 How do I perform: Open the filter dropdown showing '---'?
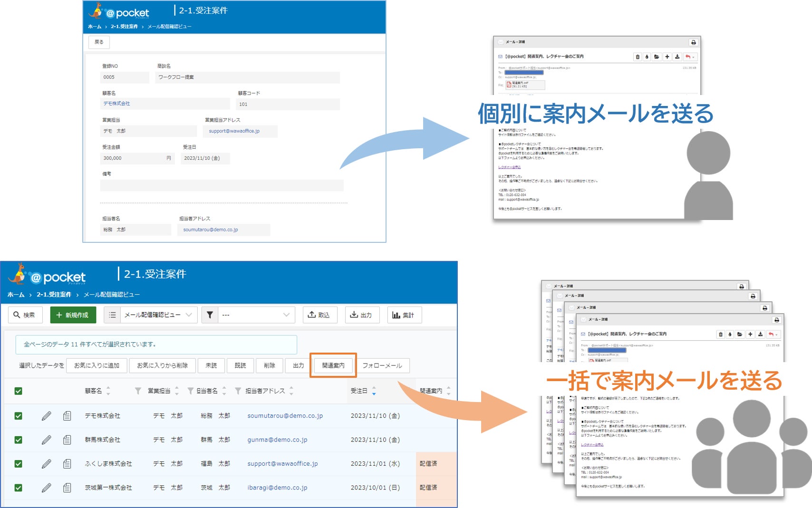pyautogui.click(x=256, y=315)
